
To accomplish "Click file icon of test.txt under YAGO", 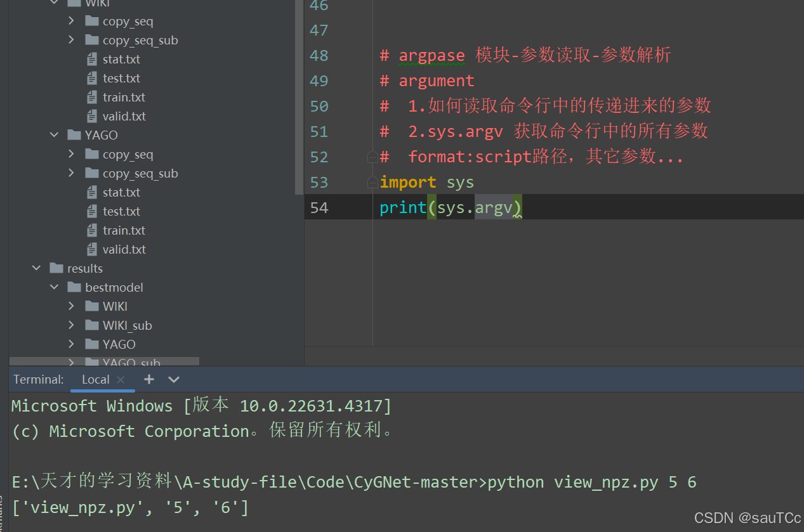I will (x=92, y=211).
